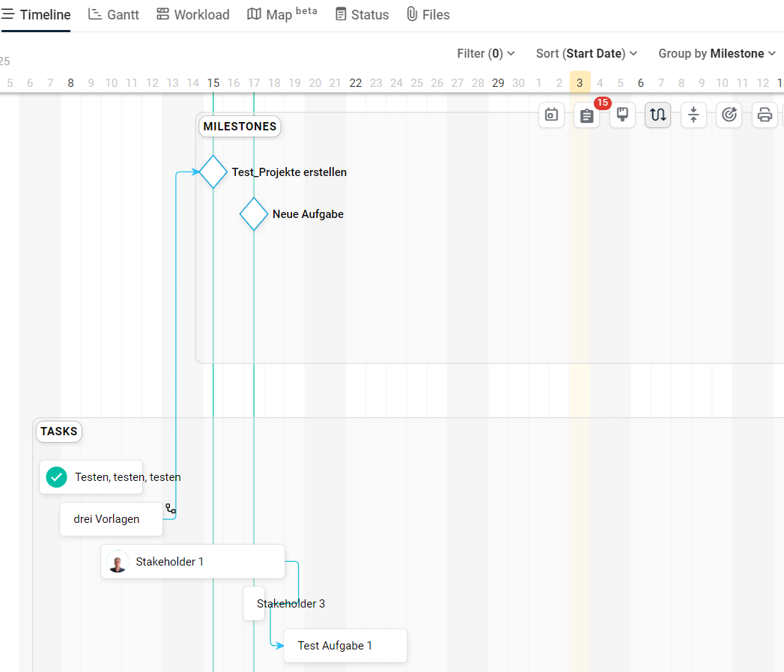Click the Test_Projekte erstellen milestone diamond

click(213, 172)
